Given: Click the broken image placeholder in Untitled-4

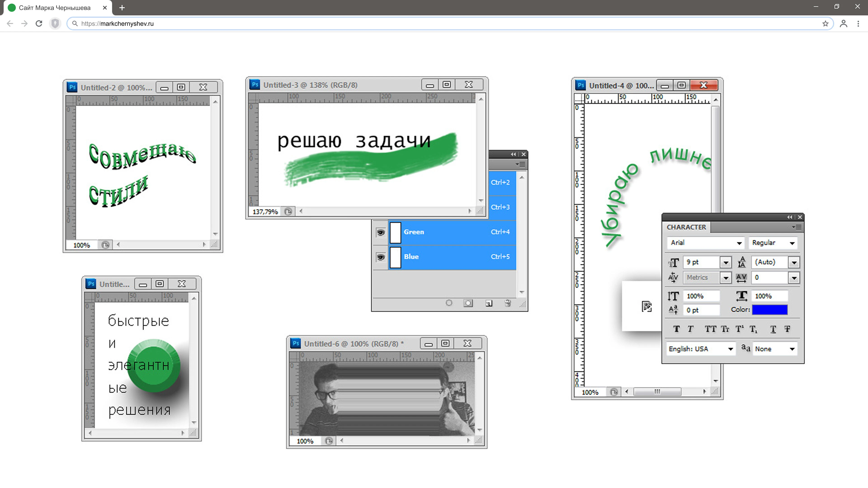Looking at the screenshot, I should point(647,306).
